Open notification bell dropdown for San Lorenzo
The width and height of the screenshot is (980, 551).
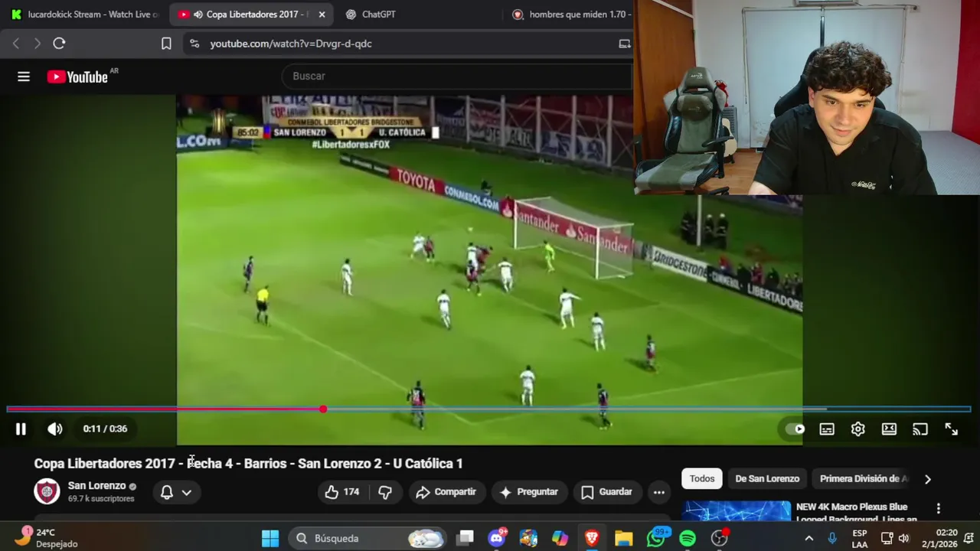(176, 492)
